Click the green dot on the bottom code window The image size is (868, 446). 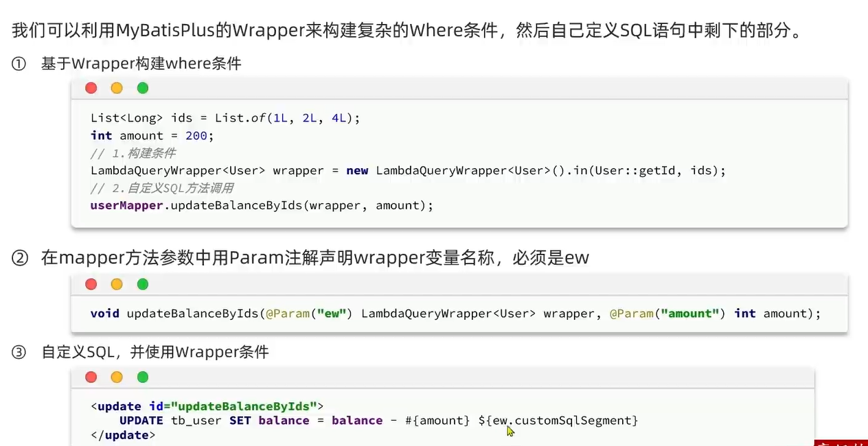(142, 377)
